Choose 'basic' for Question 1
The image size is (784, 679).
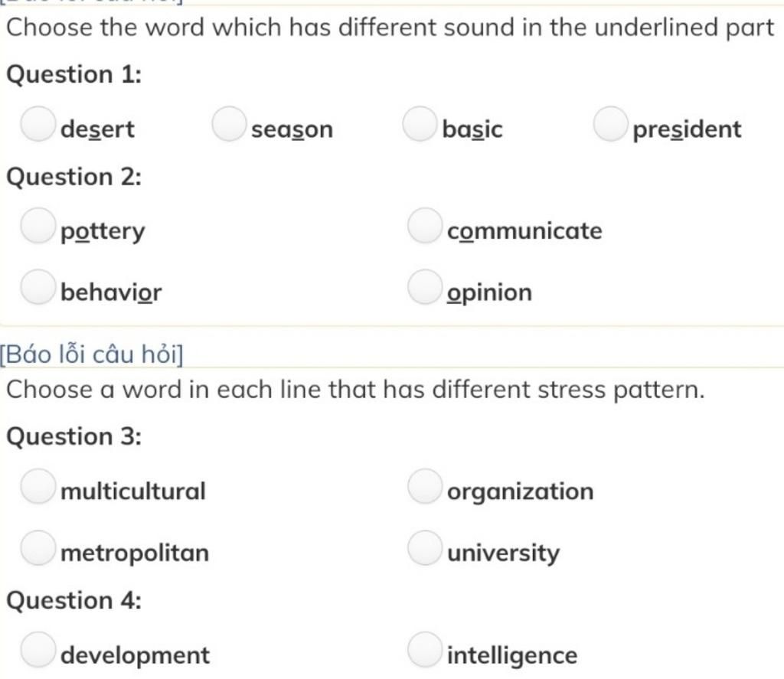point(420,124)
